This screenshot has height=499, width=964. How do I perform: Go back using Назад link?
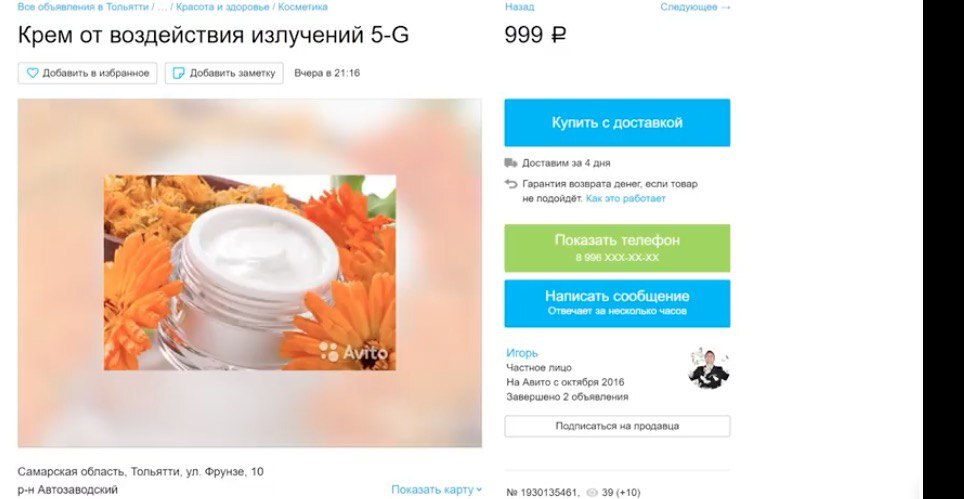click(520, 7)
